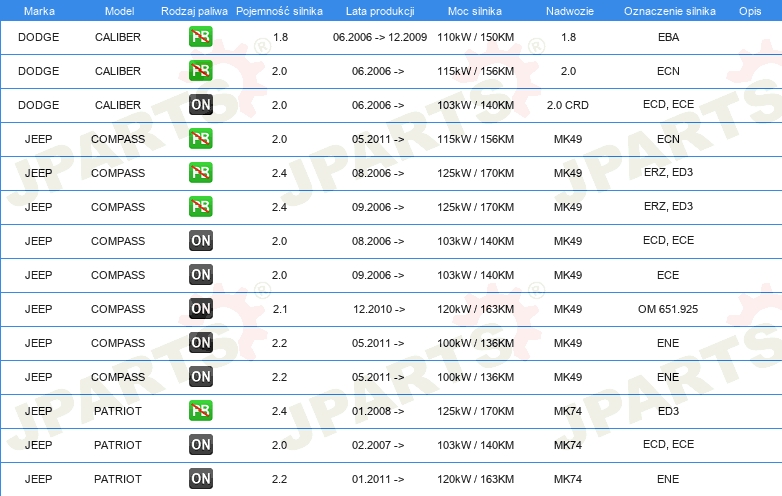Screen dimensions: 782x496
Task: Click the ED3 engine code in Patriot row
Action: tap(668, 411)
